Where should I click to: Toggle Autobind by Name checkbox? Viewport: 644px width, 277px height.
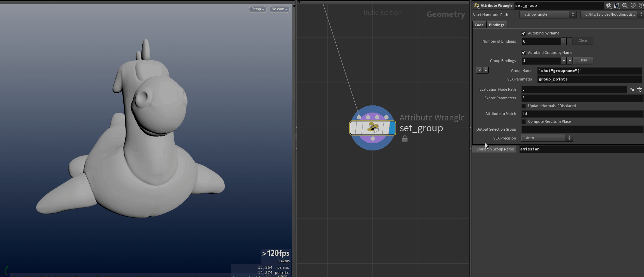[524, 33]
